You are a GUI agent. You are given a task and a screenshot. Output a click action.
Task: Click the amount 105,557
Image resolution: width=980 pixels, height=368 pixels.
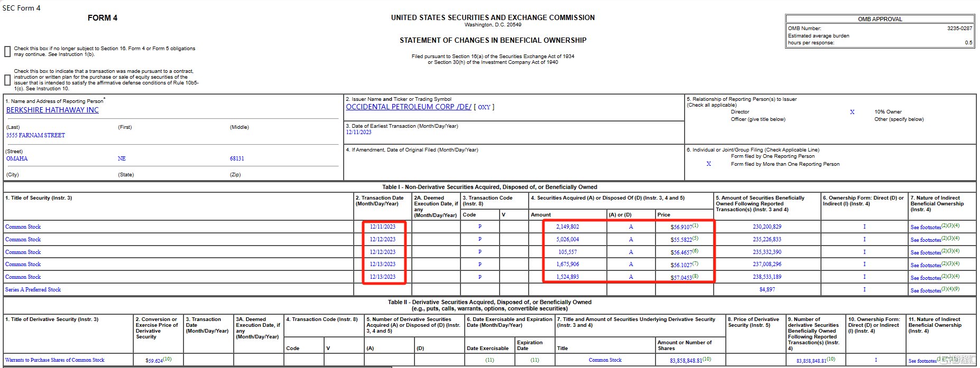[x=568, y=252]
